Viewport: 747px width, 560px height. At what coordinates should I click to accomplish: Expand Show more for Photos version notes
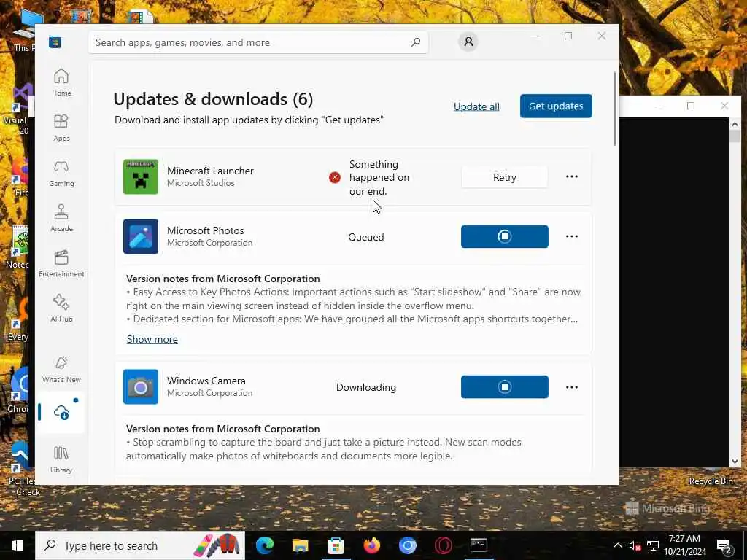(152, 339)
